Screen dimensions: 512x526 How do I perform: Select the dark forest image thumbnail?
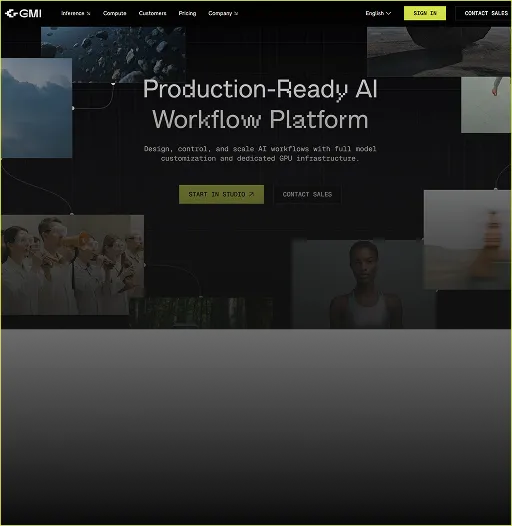[x=201, y=312]
